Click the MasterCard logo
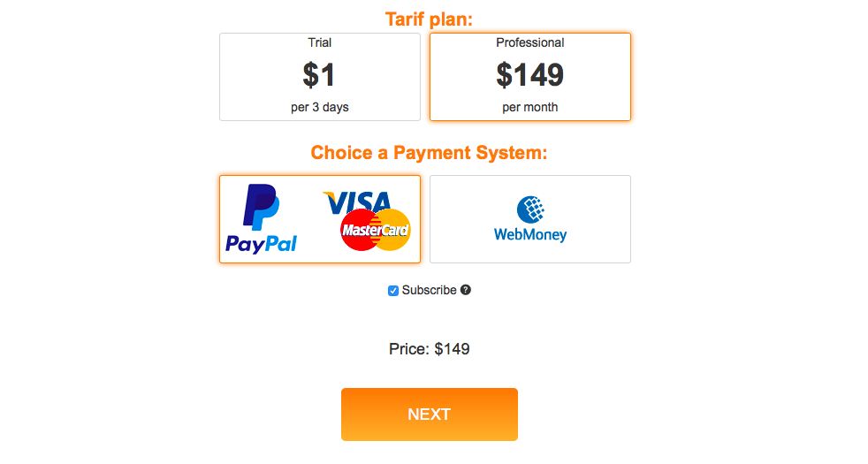Viewport: 868px width, 464px height. [376, 230]
